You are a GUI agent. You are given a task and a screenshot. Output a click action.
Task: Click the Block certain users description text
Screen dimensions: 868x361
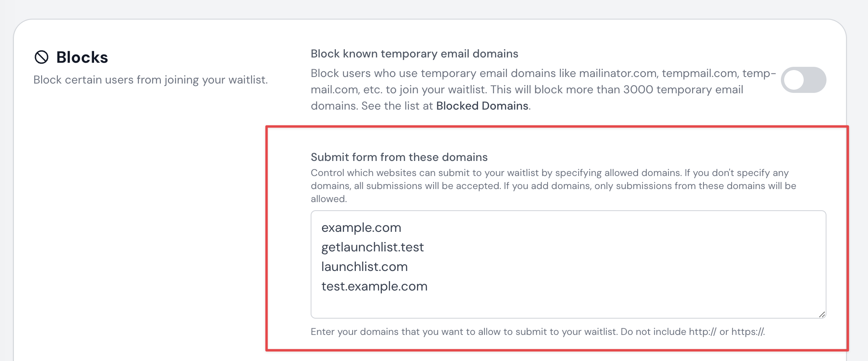click(x=151, y=80)
